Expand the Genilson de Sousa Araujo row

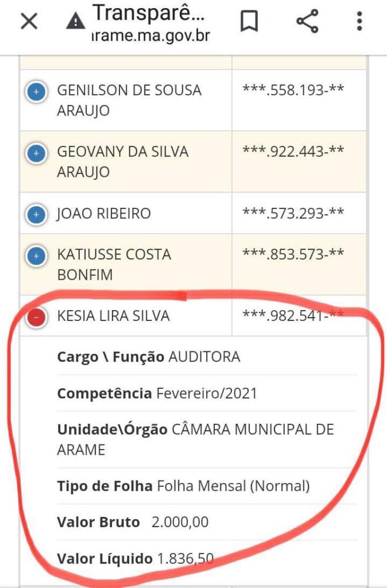(36, 91)
